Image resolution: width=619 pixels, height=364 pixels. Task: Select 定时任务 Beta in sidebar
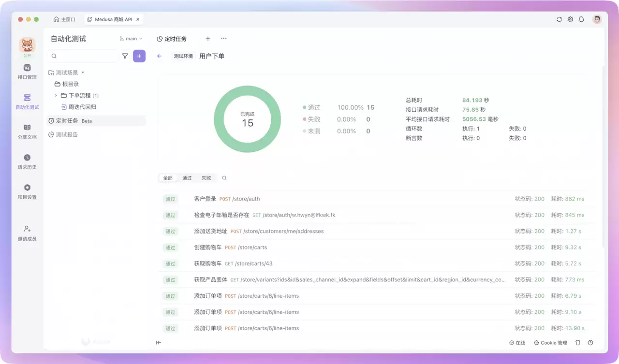click(96, 121)
